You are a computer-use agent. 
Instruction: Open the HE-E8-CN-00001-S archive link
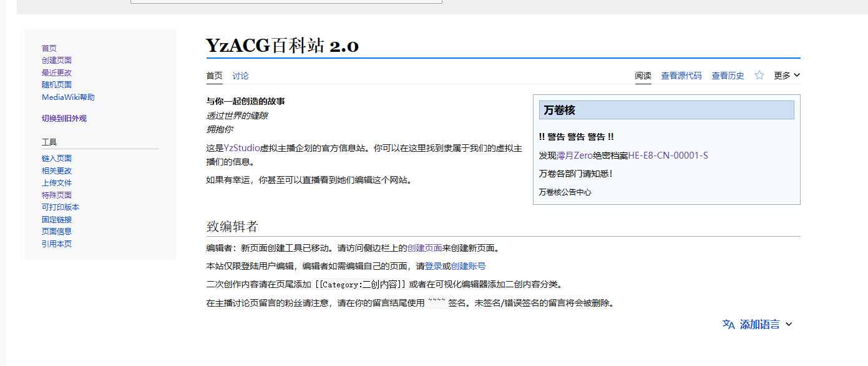[668, 156]
